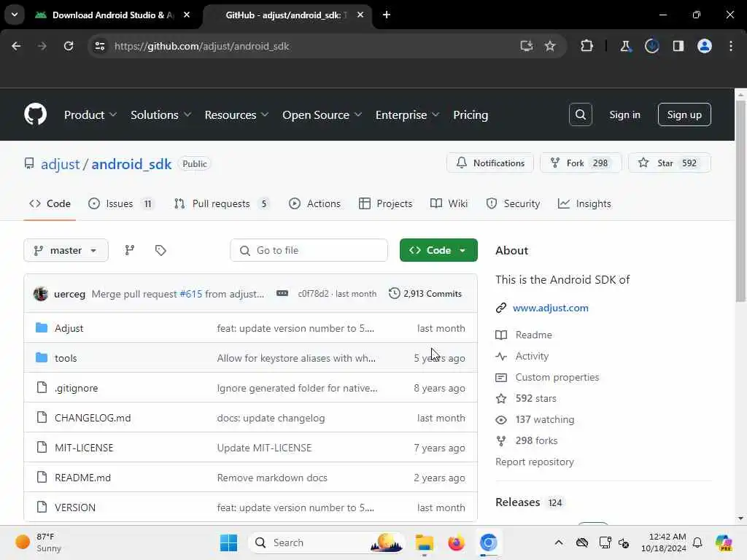Open .gitignore file
Image resolution: width=747 pixels, height=560 pixels.
[x=76, y=388]
